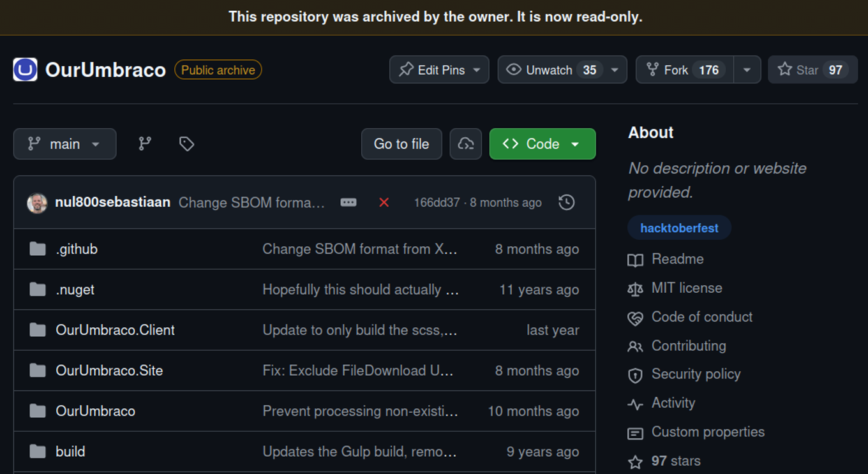Click the folder icon beside OurUmbraco.Site
Viewport: 868px width, 474px height.
click(x=38, y=371)
